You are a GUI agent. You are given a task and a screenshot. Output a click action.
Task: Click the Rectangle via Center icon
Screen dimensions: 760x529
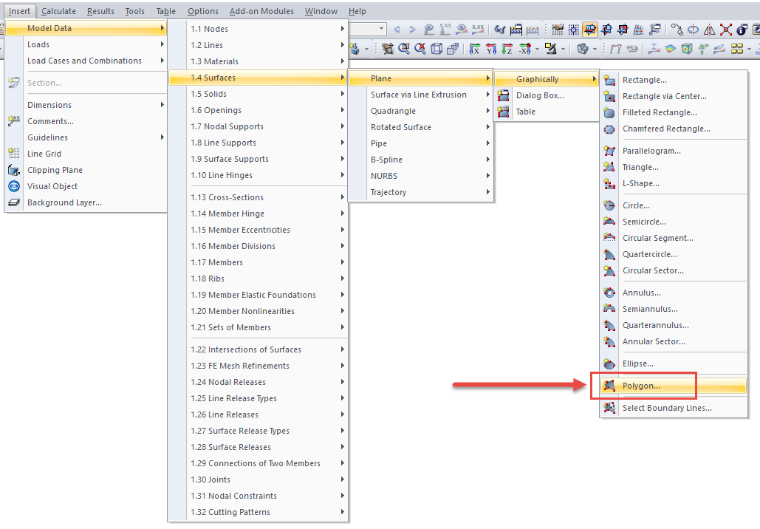(x=609, y=96)
